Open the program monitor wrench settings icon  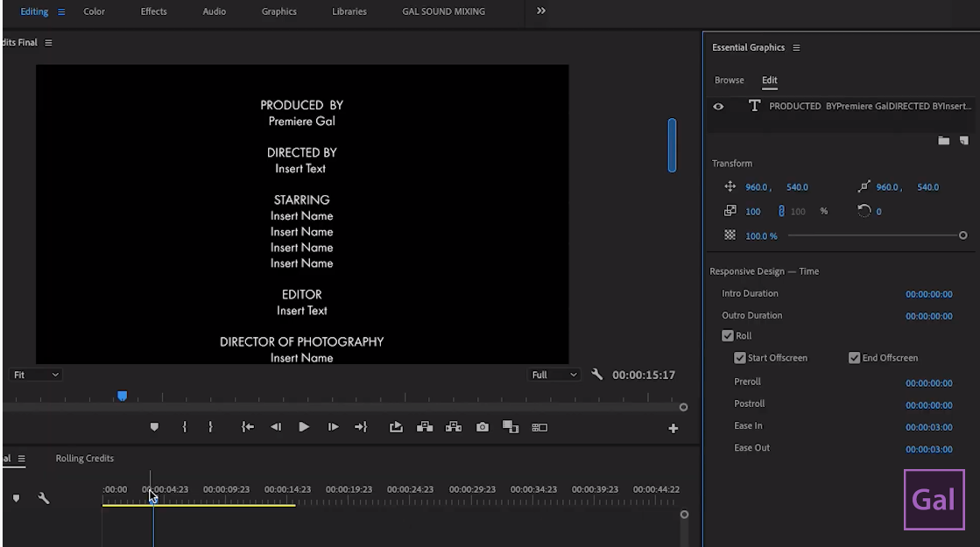pos(598,374)
